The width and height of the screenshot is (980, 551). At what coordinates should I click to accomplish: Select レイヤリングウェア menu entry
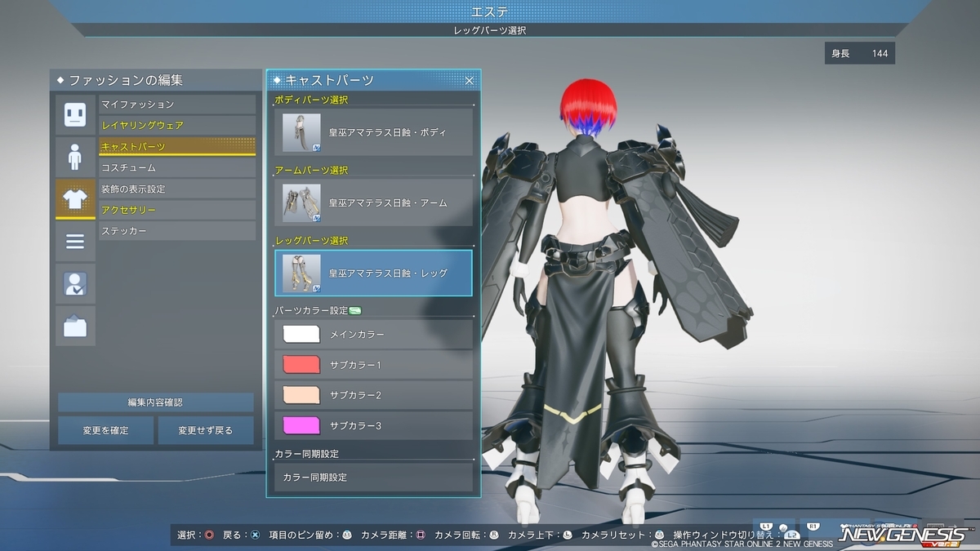(177, 126)
